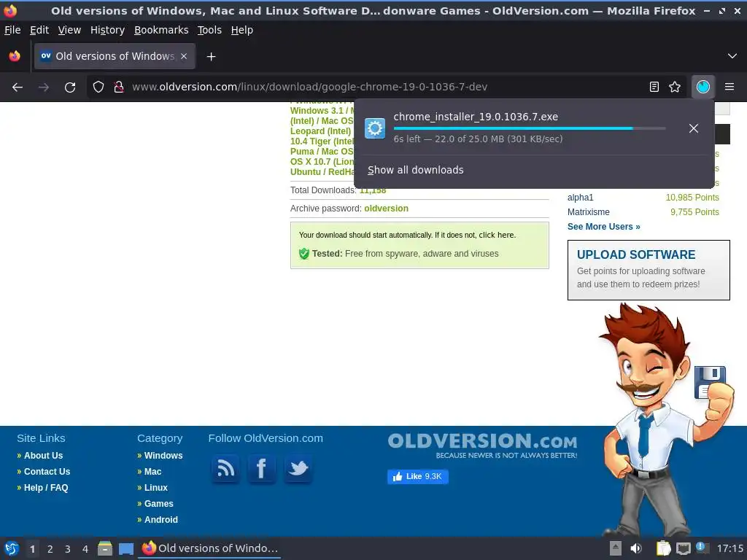Image resolution: width=747 pixels, height=560 pixels.
Task: Open a new tab with plus button
Action: pos(211,57)
